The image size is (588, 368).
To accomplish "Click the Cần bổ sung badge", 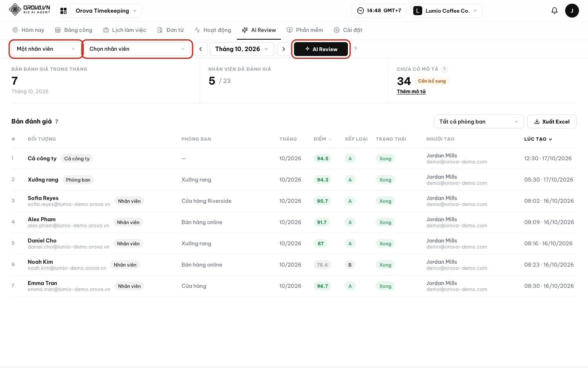I will click(x=432, y=81).
